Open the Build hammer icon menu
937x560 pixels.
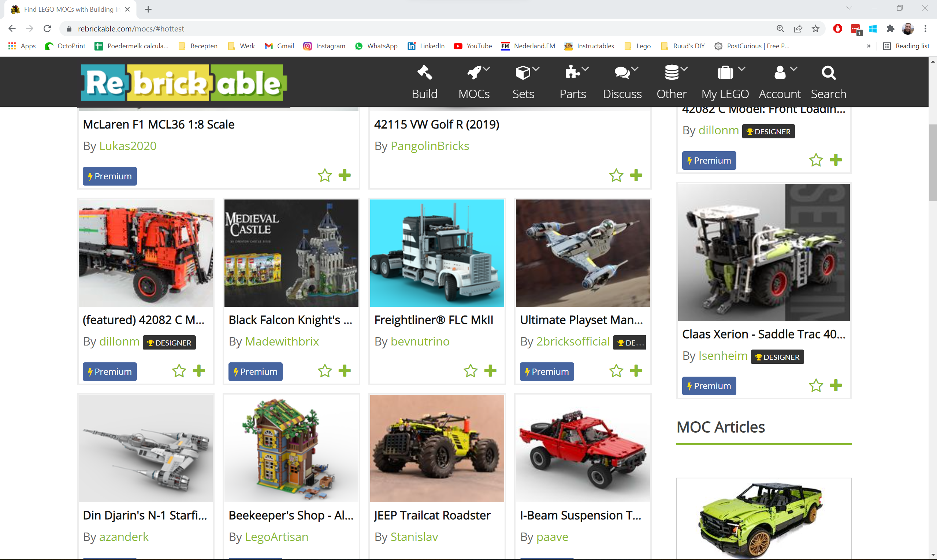pos(424,72)
